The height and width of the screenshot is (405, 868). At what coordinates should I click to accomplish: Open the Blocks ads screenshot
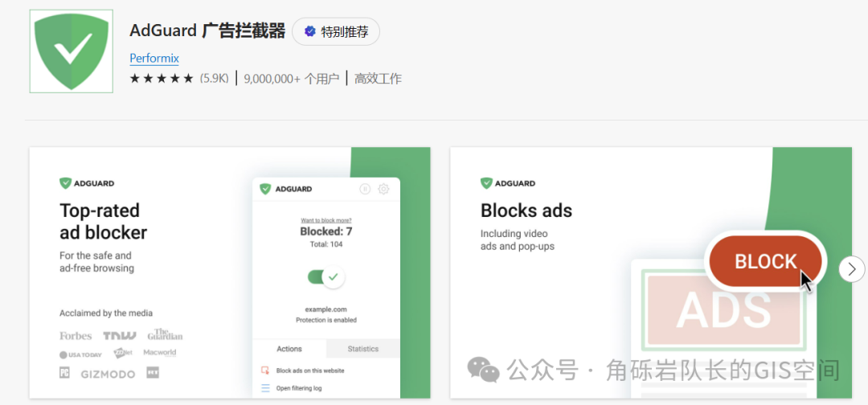coord(651,272)
